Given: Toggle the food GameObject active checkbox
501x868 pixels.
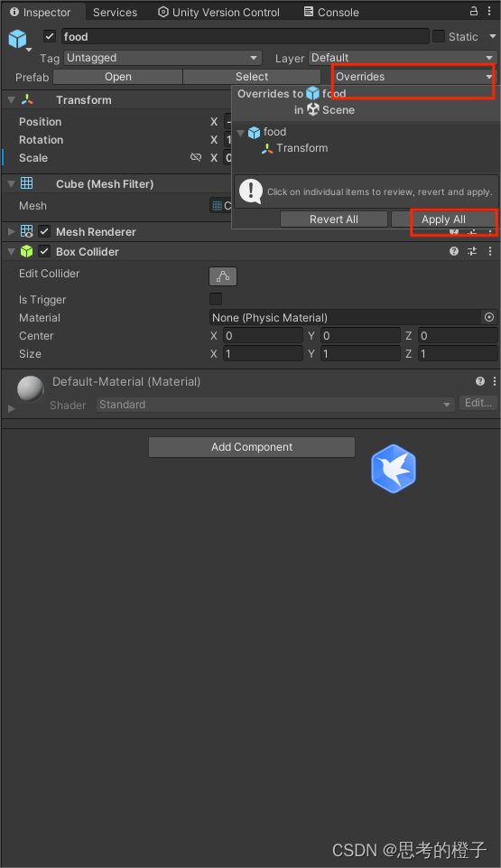Looking at the screenshot, I should (x=50, y=36).
